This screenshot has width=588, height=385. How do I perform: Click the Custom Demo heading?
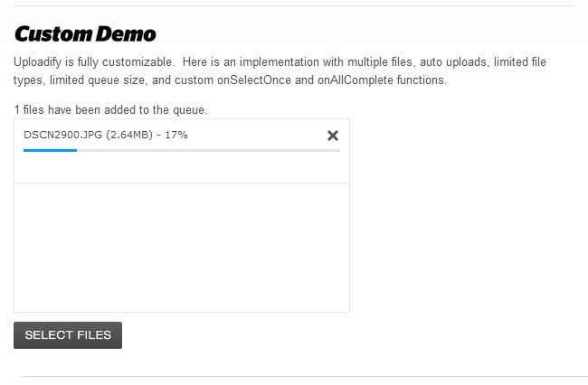[85, 34]
